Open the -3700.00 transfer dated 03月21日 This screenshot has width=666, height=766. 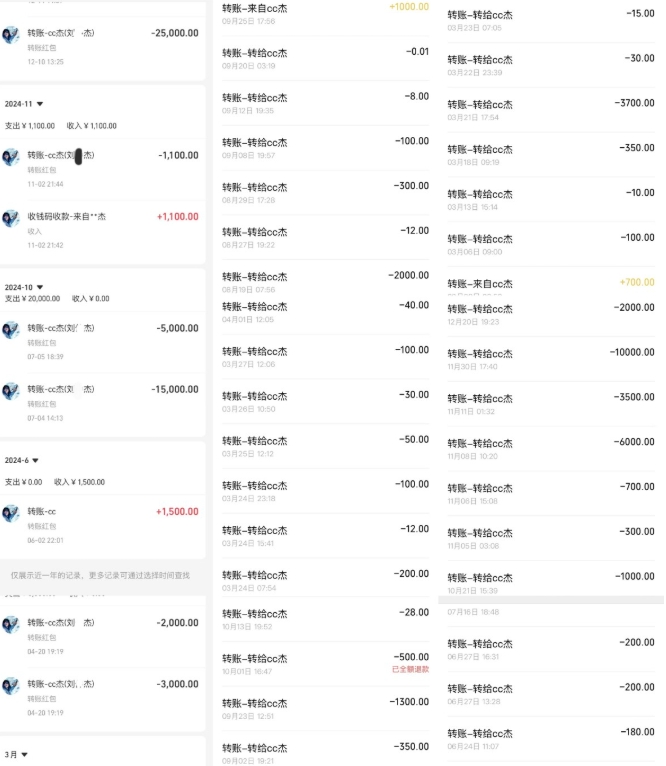point(551,110)
